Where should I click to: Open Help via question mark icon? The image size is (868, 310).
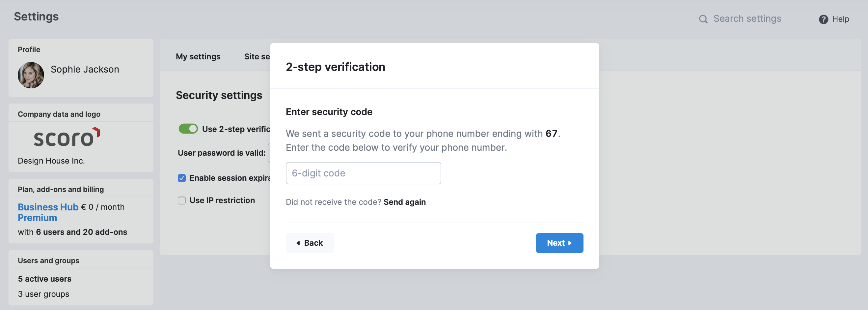(823, 19)
